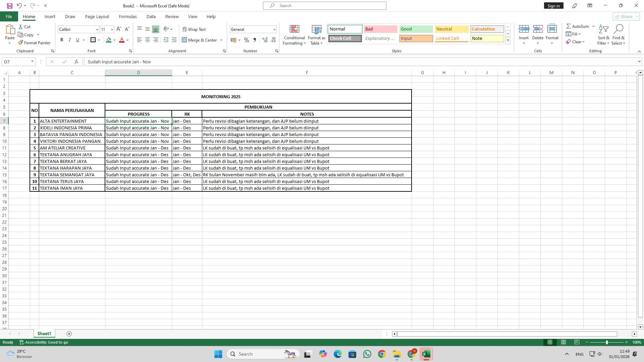Click the Percent Style icon
The width and height of the screenshot is (644, 362).
click(x=247, y=40)
